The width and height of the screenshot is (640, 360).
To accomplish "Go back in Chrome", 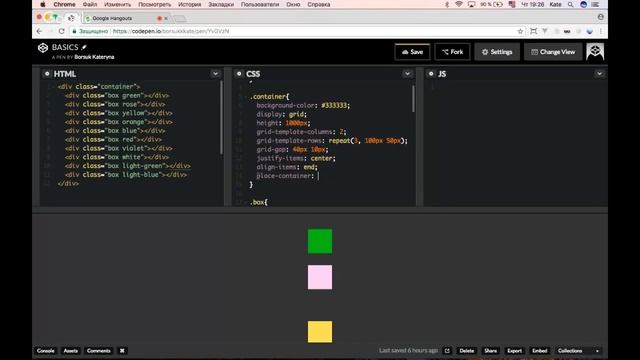I will (x=39, y=31).
